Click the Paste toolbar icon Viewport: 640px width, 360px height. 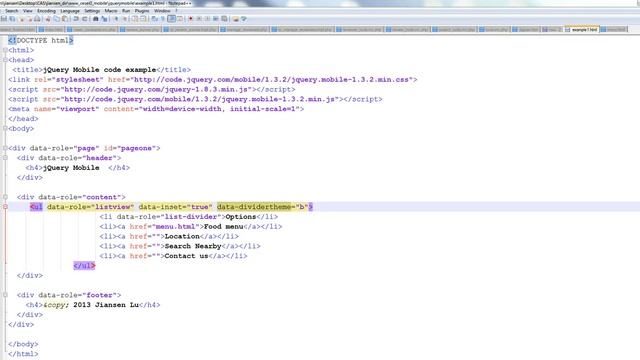[x=65, y=19]
